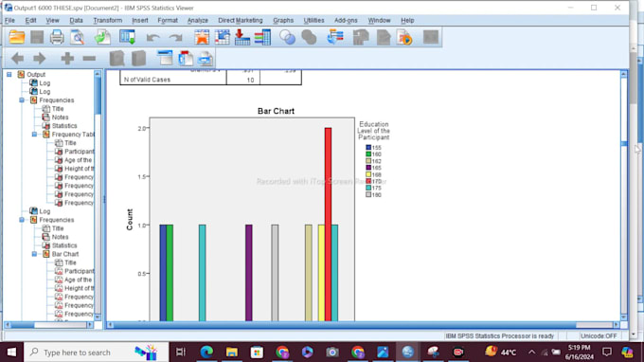Collapse the Bar Chart outline node

[34, 254]
